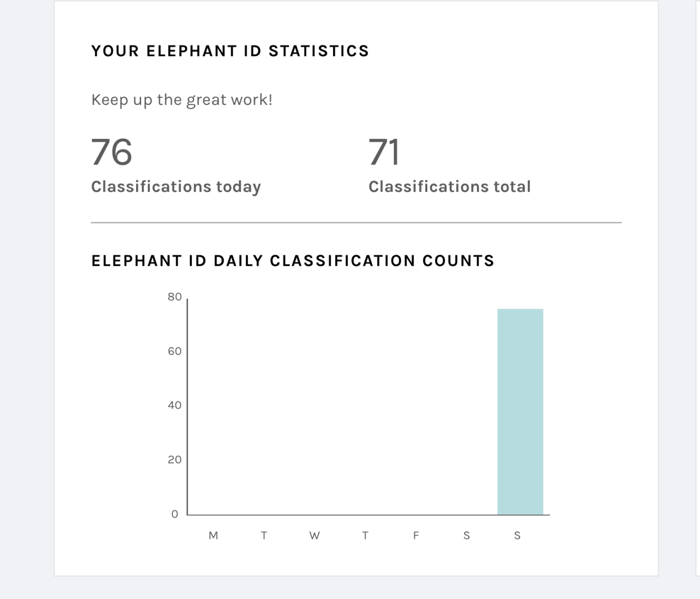Click the Thursday "T" axis label
700x599 pixels.
click(x=365, y=536)
